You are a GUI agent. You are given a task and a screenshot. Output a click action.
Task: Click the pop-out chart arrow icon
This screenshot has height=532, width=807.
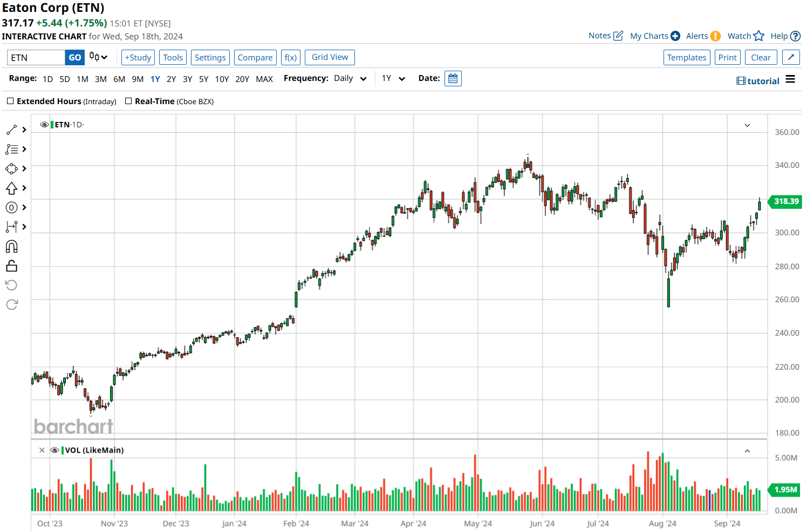coord(791,58)
